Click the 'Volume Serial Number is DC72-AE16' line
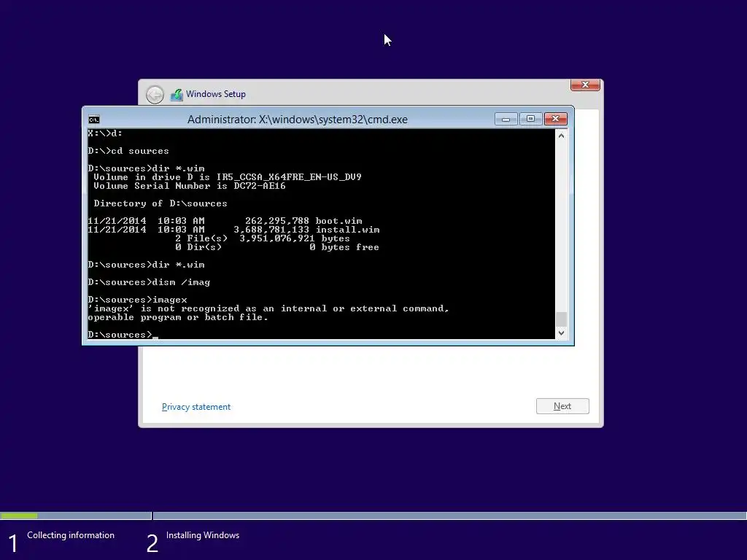The image size is (747, 560). tap(190, 186)
